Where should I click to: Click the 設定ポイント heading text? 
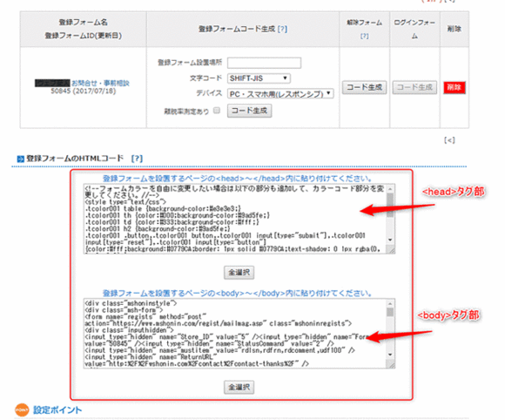coord(57,410)
